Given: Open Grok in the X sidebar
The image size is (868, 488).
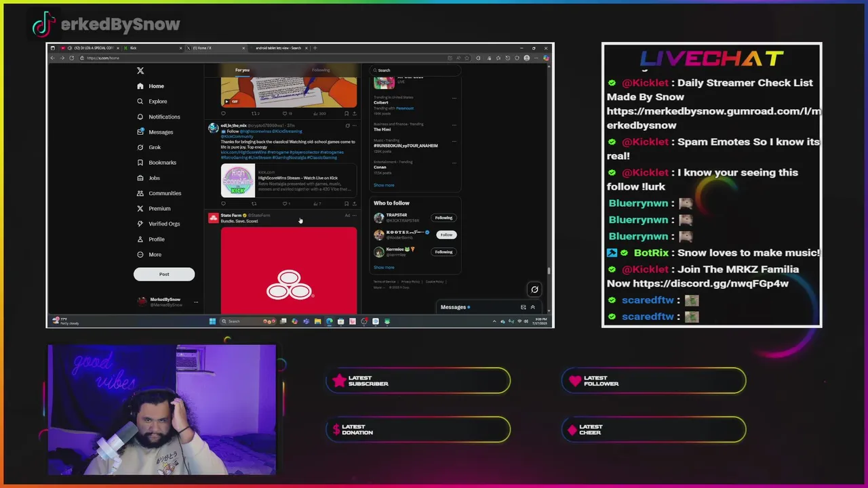Looking at the screenshot, I should (149, 147).
